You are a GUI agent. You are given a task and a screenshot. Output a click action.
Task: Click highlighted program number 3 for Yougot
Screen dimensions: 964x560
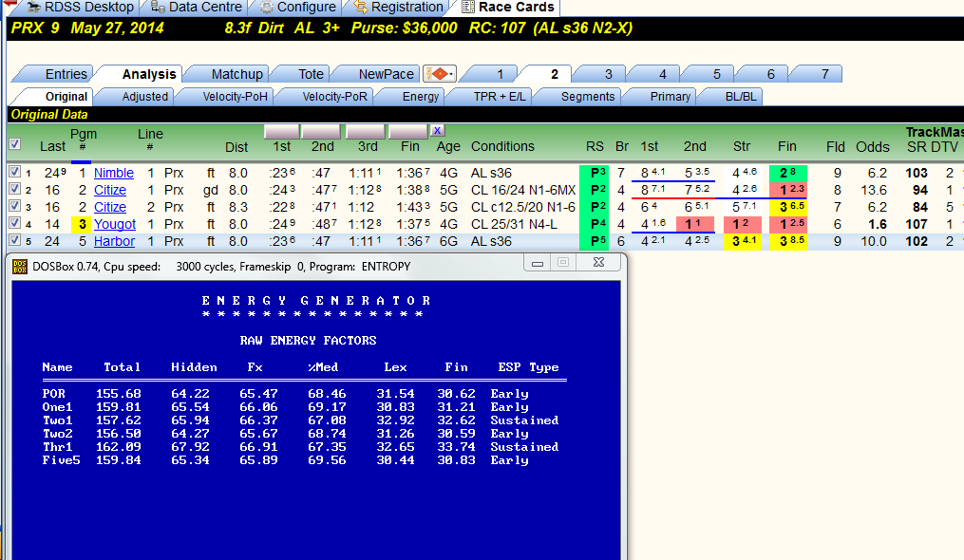[x=82, y=224]
